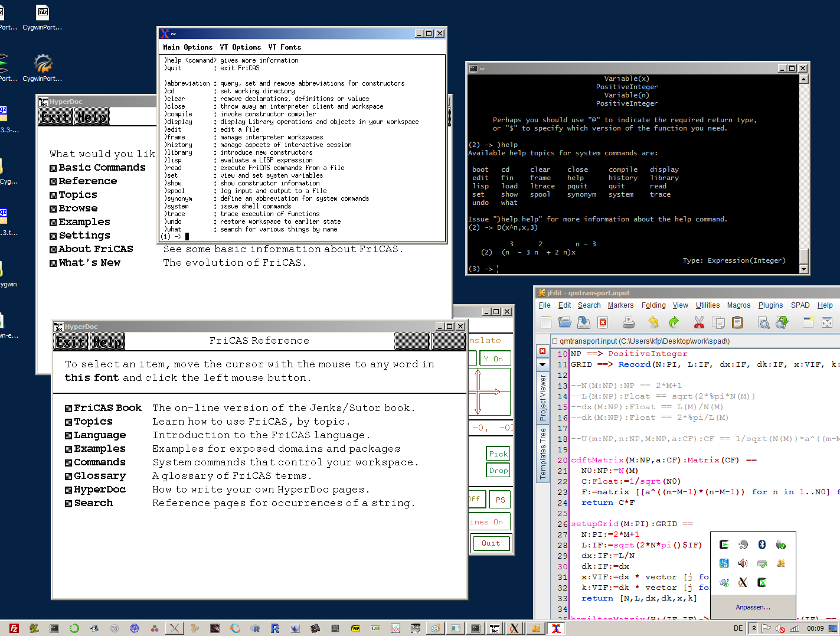
Task: Click Quit in graphics control panel
Action: point(491,543)
